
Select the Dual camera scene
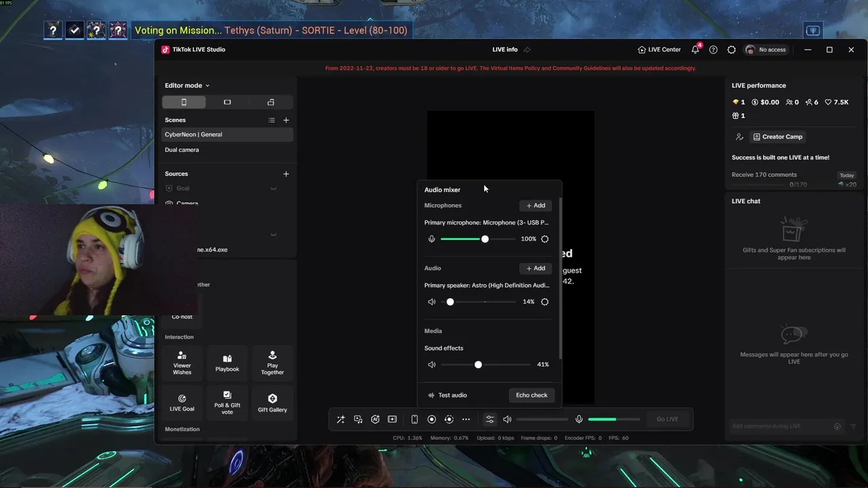pyautogui.click(x=227, y=150)
